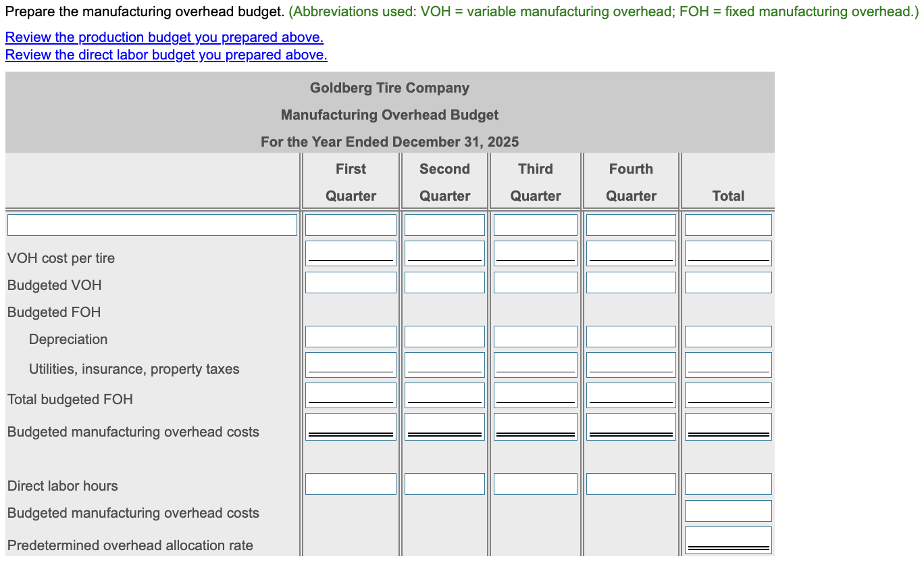924x565 pixels.
Task: Click the "Budgeted FOH" section label
Action: [x=54, y=312]
